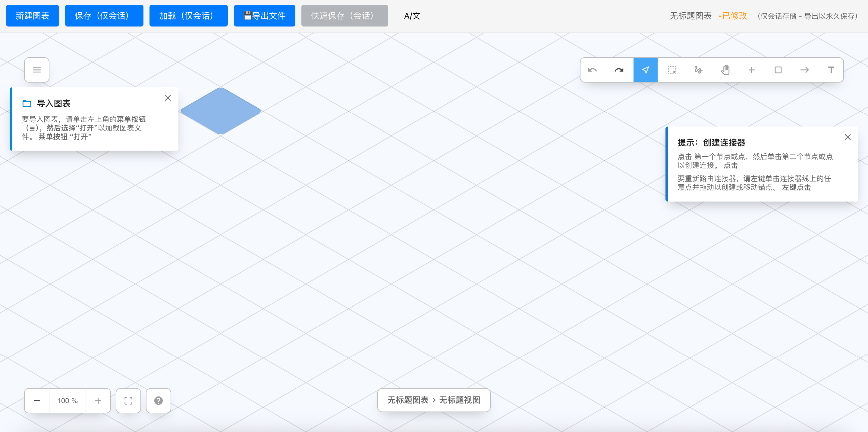Viewport: 868px width, 432px height.
Task: Select the cursor pointer tool
Action: (x=645, y=70)
